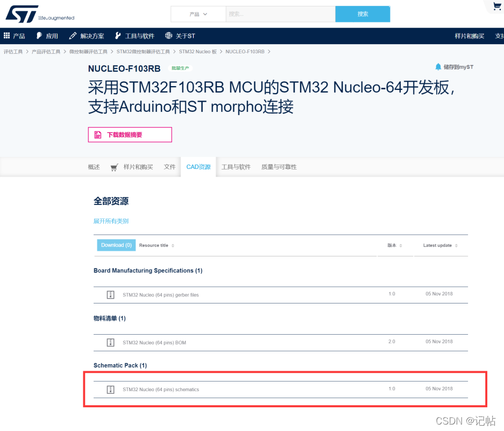Screen dimensions: 504x431
Task: Open 产品 menu in navigation bar
Action: [x=15, y=36]
